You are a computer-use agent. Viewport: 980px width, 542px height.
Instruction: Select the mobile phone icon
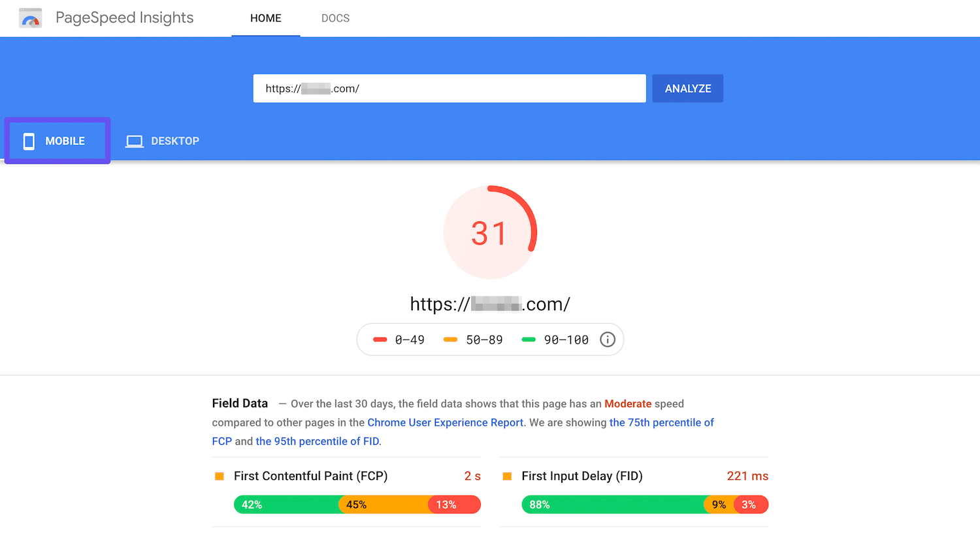coord(29,140)
